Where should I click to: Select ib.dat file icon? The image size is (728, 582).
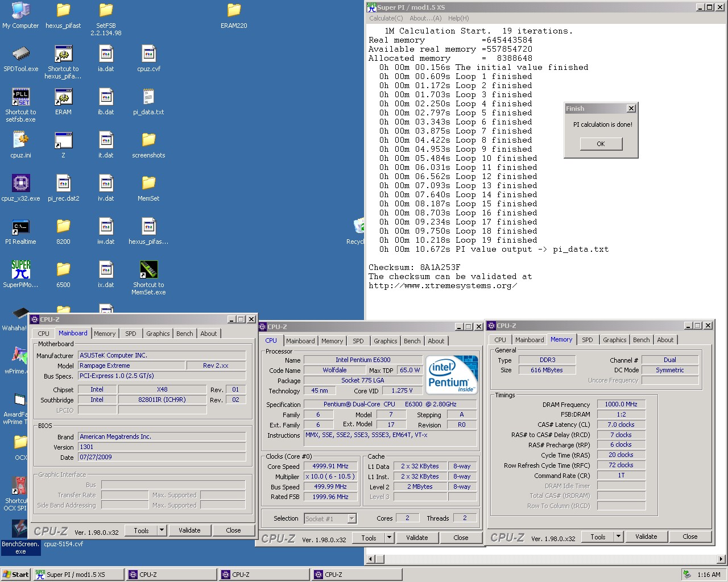tap(106, 102)
